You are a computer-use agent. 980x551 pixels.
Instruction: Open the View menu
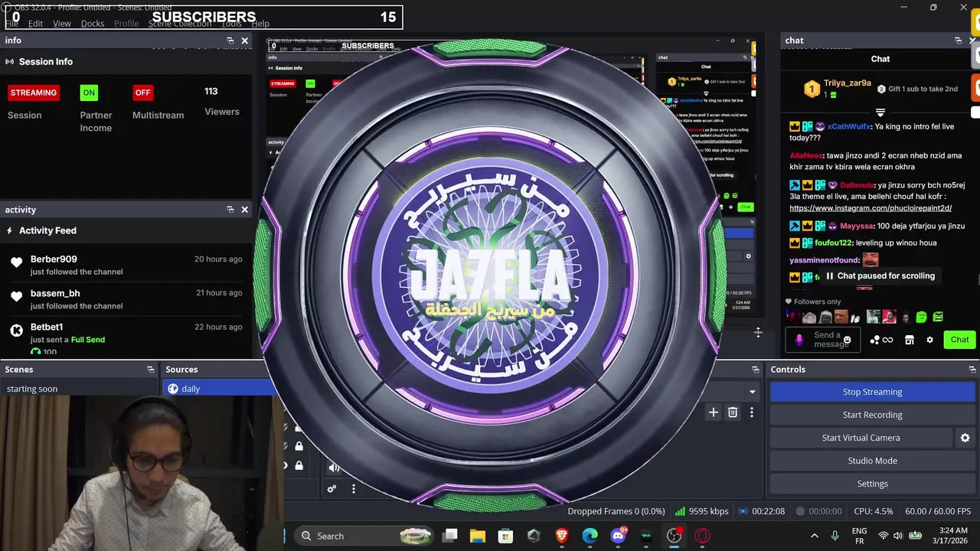[x=62, y=24]
